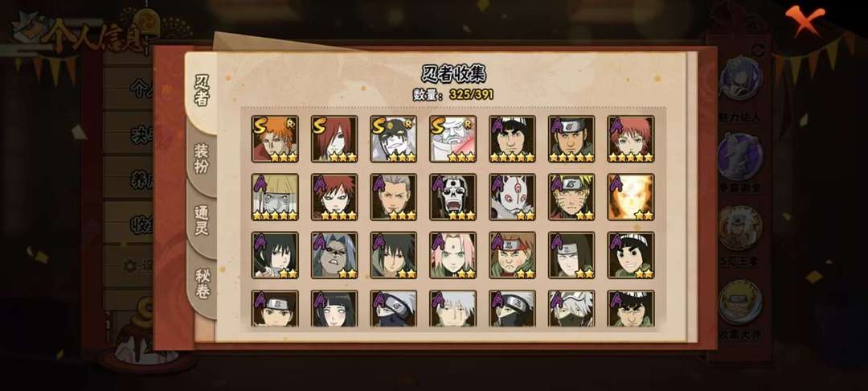Viewport: 868px width, 391px height.
Task: Select the 忍者 side tab
Action: click(202, 93)
